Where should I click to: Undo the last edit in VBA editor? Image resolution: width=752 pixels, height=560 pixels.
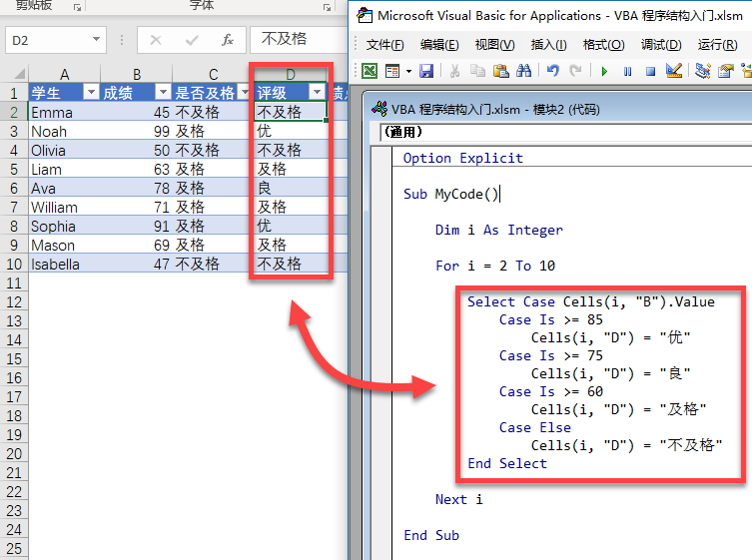[552, 71]
